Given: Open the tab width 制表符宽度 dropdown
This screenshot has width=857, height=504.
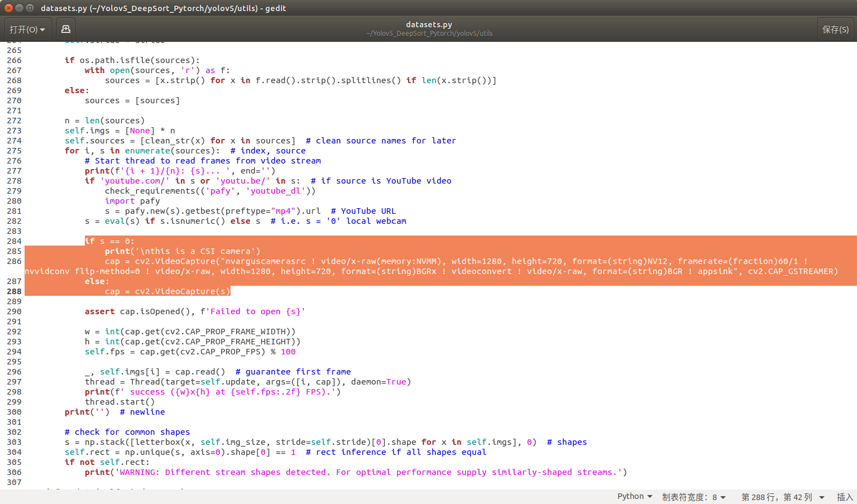Looking at the screenshot, I should 694,497.
